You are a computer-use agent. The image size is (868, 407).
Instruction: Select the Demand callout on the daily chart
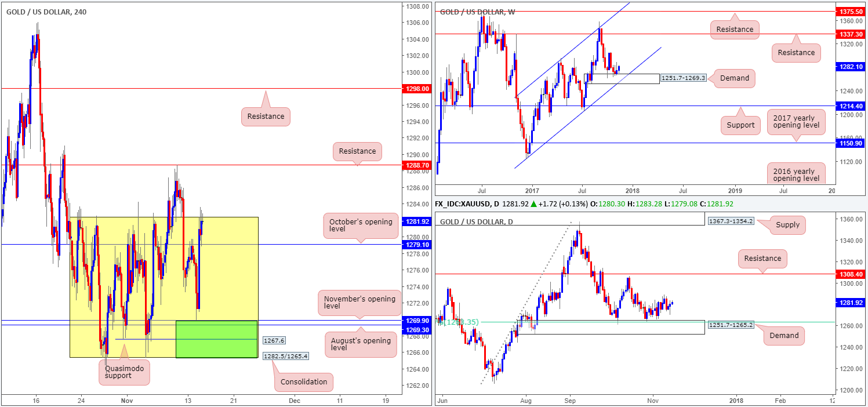(784, 335)
